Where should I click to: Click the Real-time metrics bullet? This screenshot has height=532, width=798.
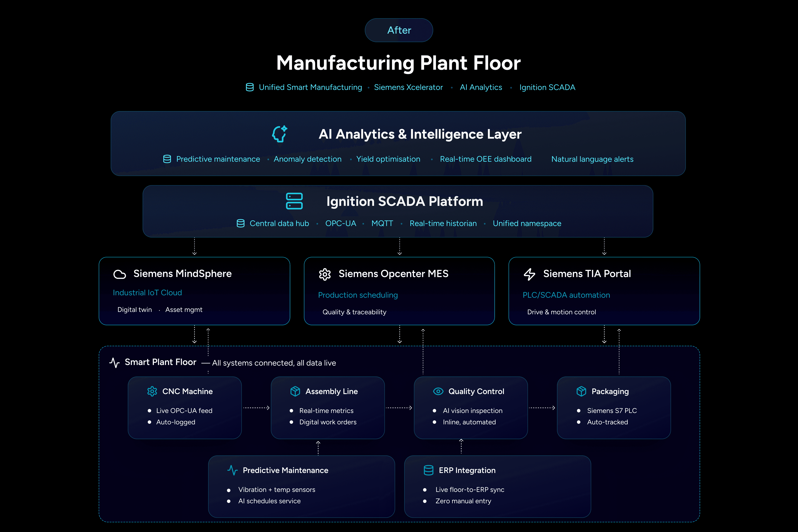(x=326, y=411)
